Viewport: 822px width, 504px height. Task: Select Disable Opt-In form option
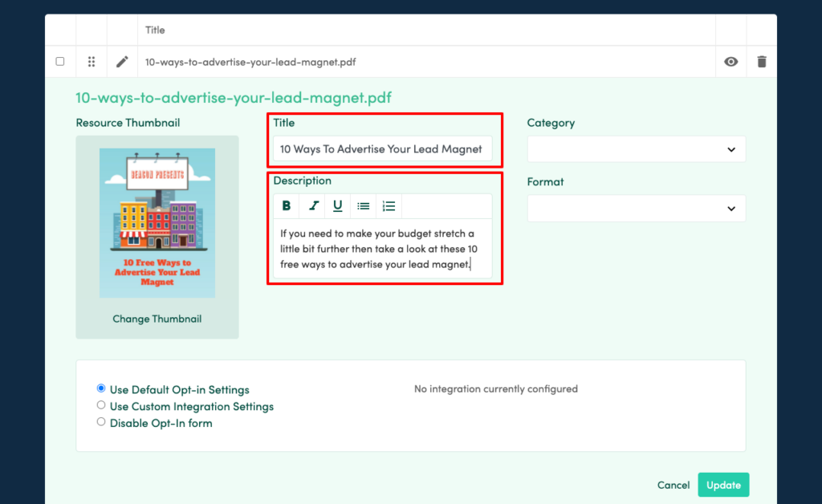pos(101,422)
